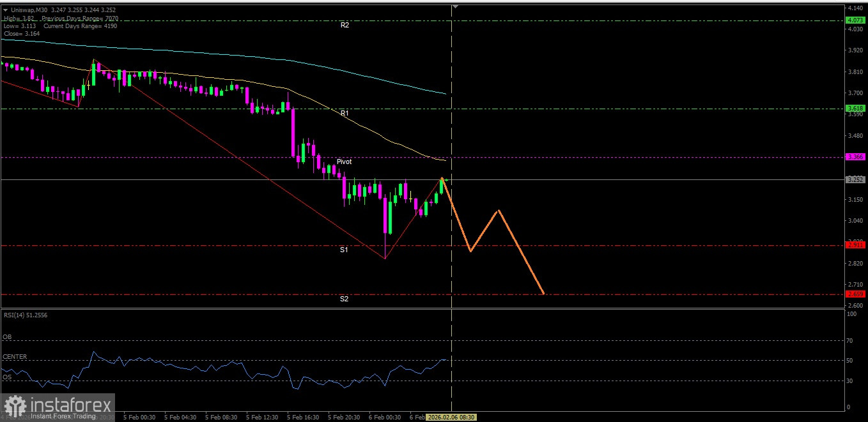
Task: Click the Uniswap,M30 chart title text
Action: pyautogui.click(x=31, y=10)
